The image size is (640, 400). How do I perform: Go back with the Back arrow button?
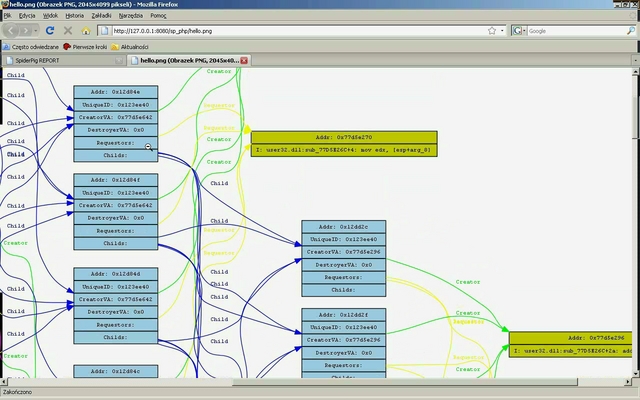click(x=11, y=31)
